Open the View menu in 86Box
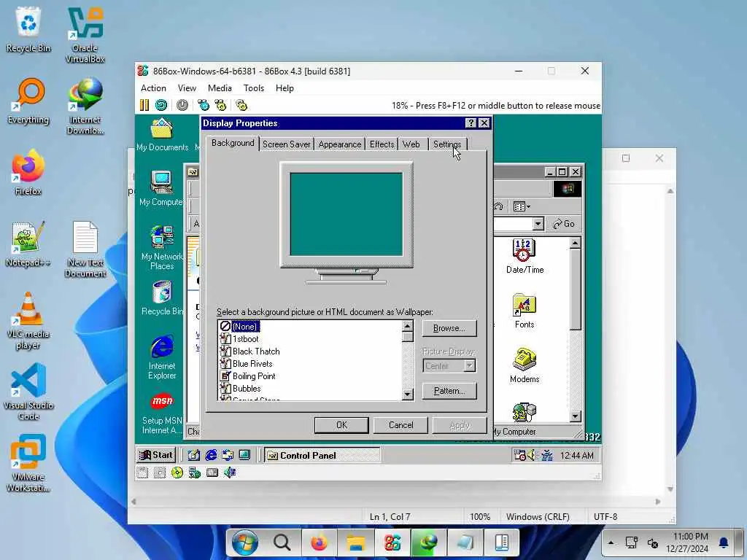This screenshot has height=560, width=747. (187, 88)
